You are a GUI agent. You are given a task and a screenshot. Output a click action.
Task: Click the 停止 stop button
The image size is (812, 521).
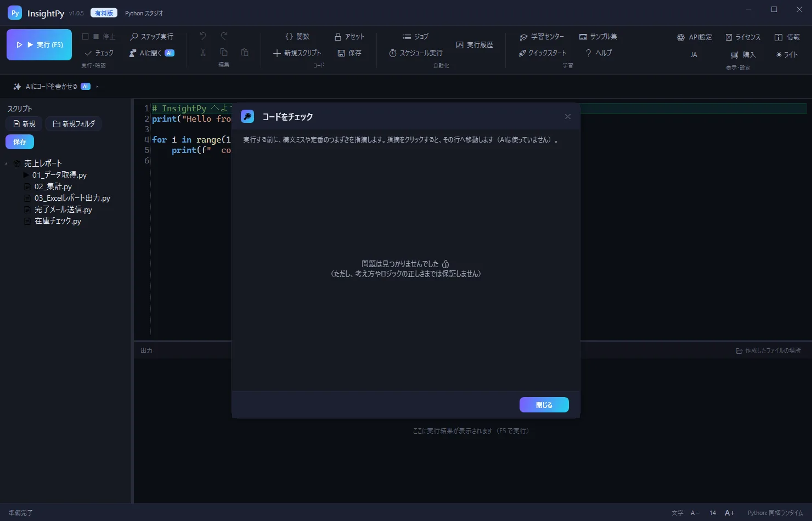pyautogui.click(x=99, y=37)
